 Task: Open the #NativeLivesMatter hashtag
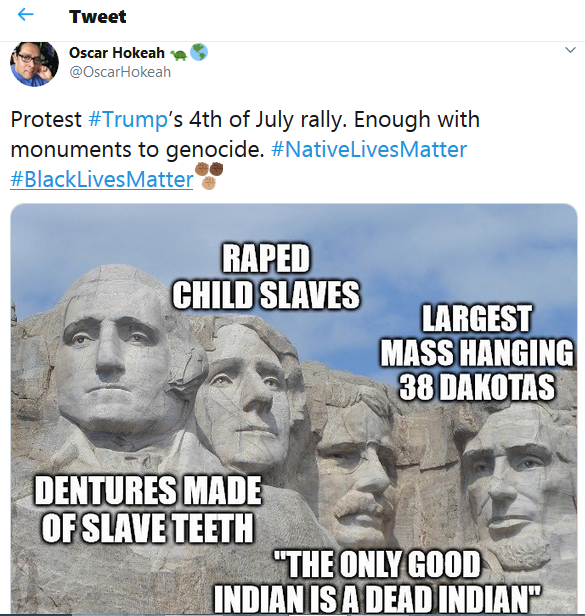pos(369,149)
